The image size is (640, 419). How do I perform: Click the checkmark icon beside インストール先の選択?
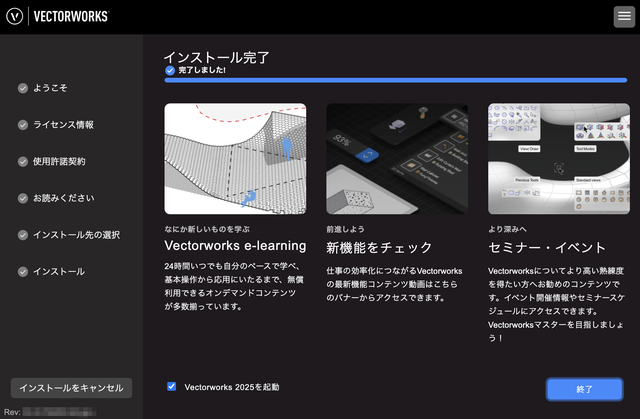[x=23, y=235]
